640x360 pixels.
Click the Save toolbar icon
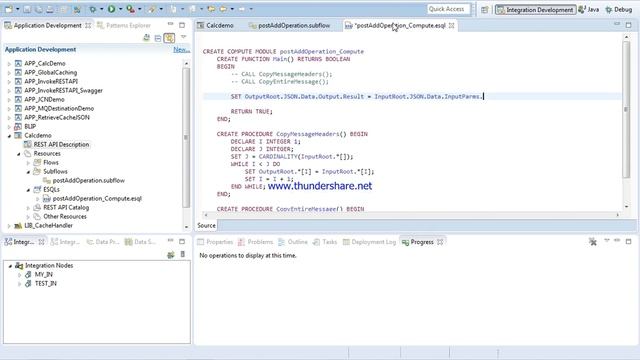click(x=27, y=9)
